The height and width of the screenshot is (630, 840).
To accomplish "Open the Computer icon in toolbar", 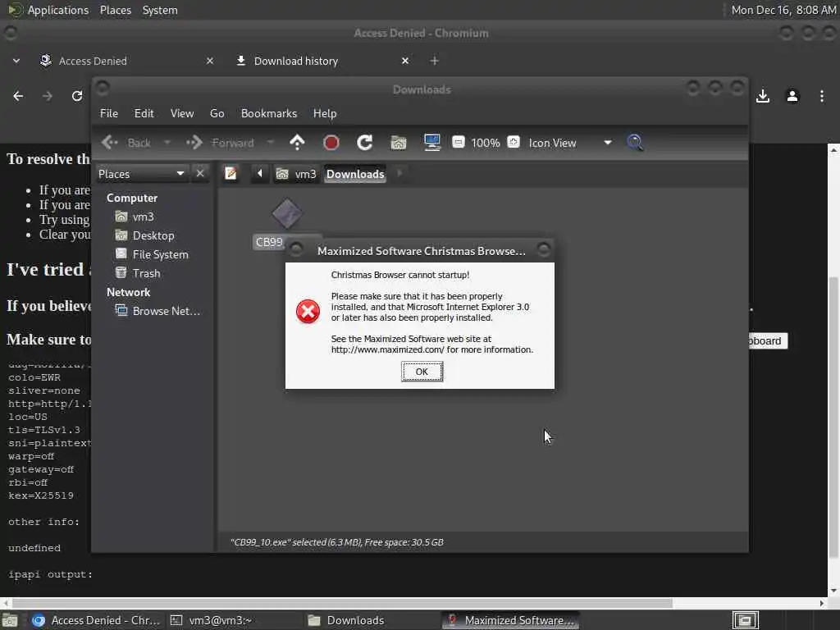I will point(431,143).
